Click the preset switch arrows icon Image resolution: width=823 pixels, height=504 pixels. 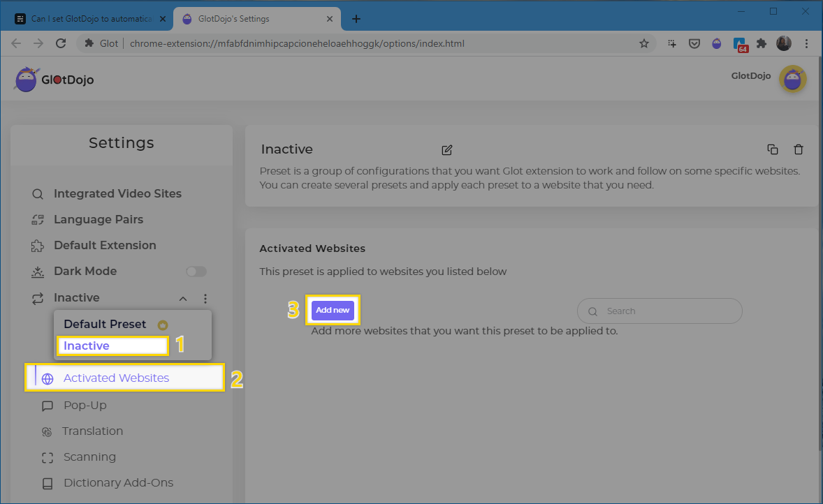click(x=38, y=298)
